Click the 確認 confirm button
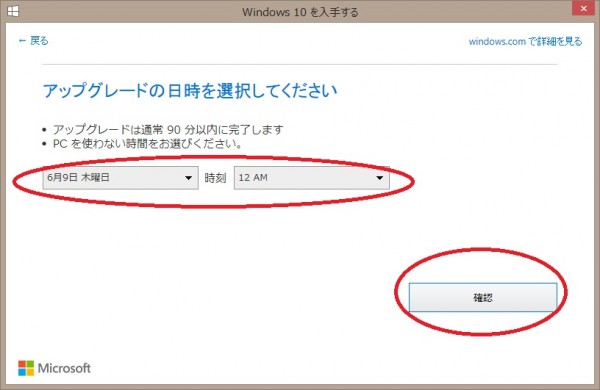 pyautogui.click(x=483, y=297)
